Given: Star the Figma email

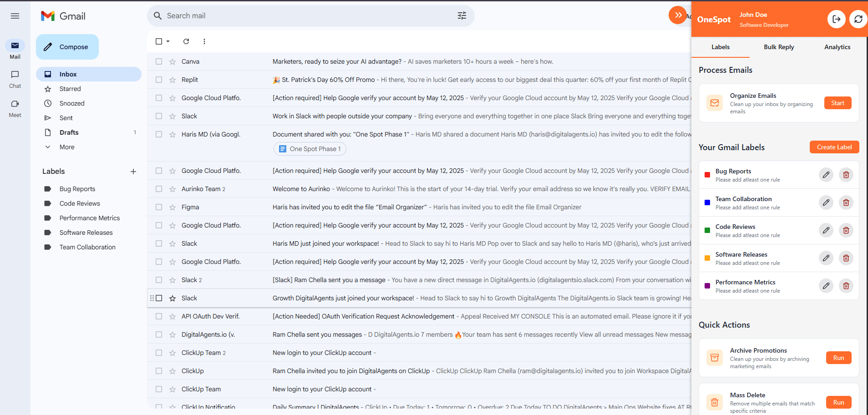Looking at the screenshot, I should (173, 207).
